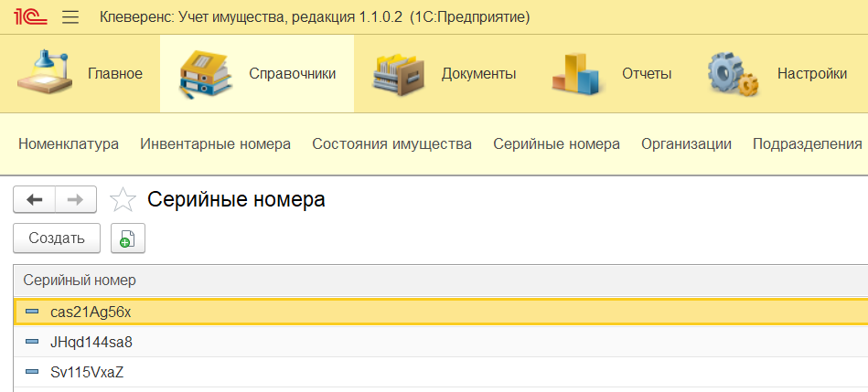Select serial number Sv115VxaZ row
Viewport: 868px width, 392px height.
point(440,372)
